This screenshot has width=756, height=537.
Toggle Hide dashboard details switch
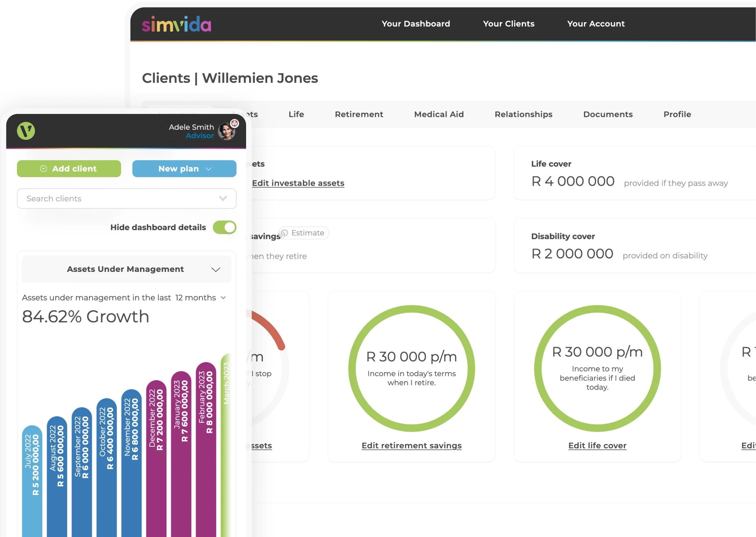(x=225, y=227)
